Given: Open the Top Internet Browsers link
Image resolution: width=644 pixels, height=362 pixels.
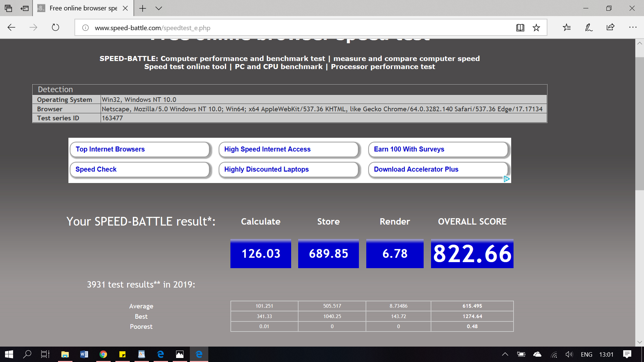Looking at the screenshot, I should coord(110,149).
